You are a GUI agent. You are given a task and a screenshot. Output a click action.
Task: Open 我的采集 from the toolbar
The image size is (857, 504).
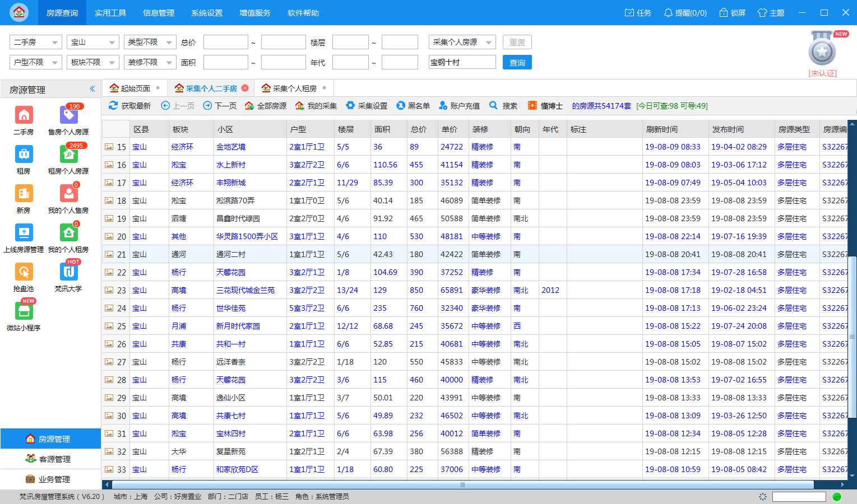click(x=316, y=106)
